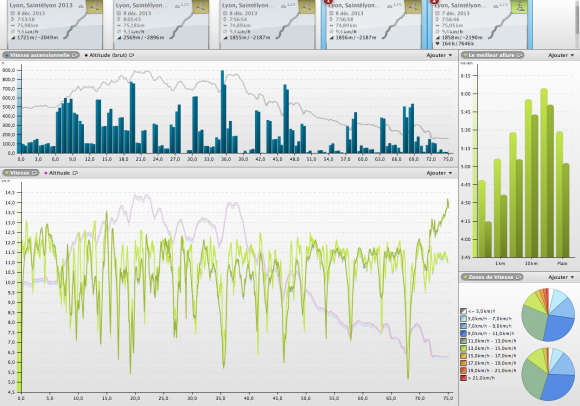Click the > 21,0km/h legend swatch
Image resolution: width=580 pixels, height=406 pixels.
(x=463, y=378)
